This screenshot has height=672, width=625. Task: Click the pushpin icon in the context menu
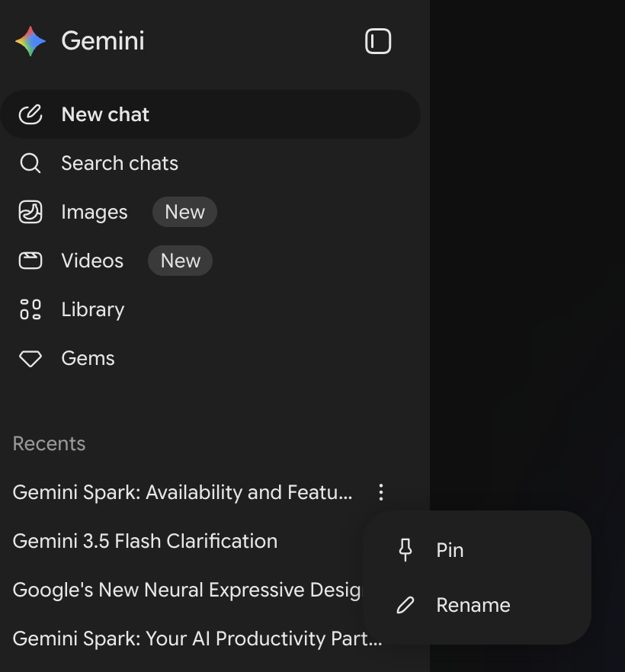[405, 550]
